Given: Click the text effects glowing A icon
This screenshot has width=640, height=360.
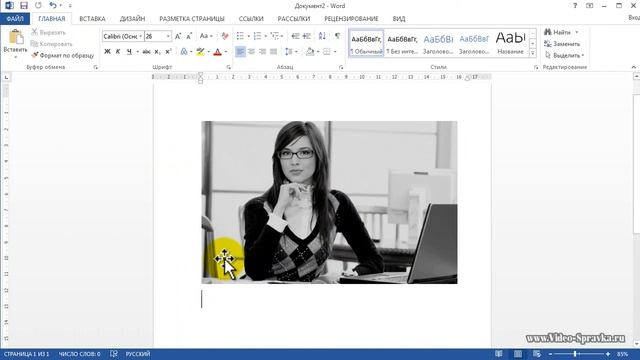Looking at the screenshot, I should coord(184,51).
